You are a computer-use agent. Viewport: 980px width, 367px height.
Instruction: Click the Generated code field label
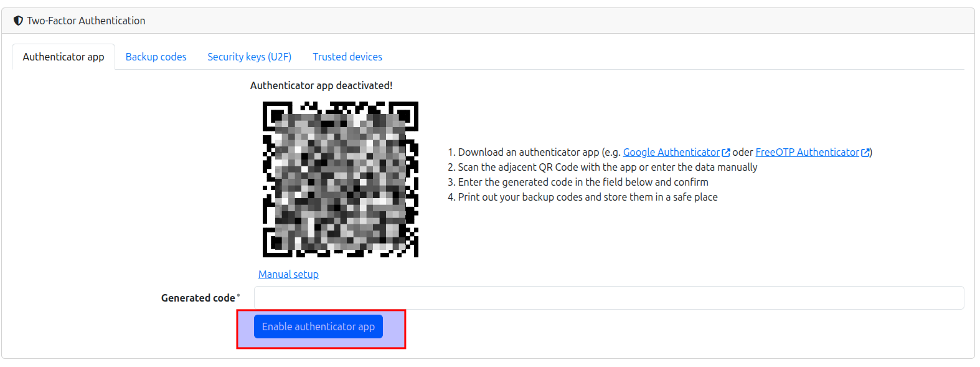point(198,298)
